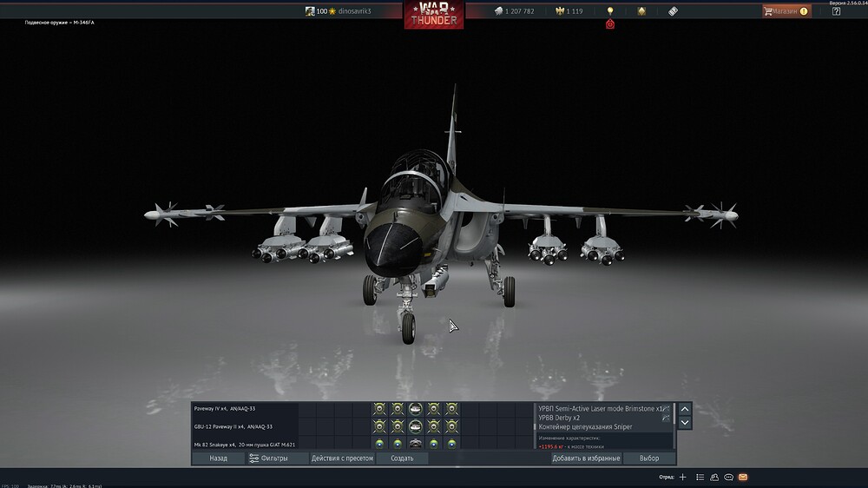The image size is (868, 488).
Task: Click the Выбор button
Action: click(x=649, y=458)
